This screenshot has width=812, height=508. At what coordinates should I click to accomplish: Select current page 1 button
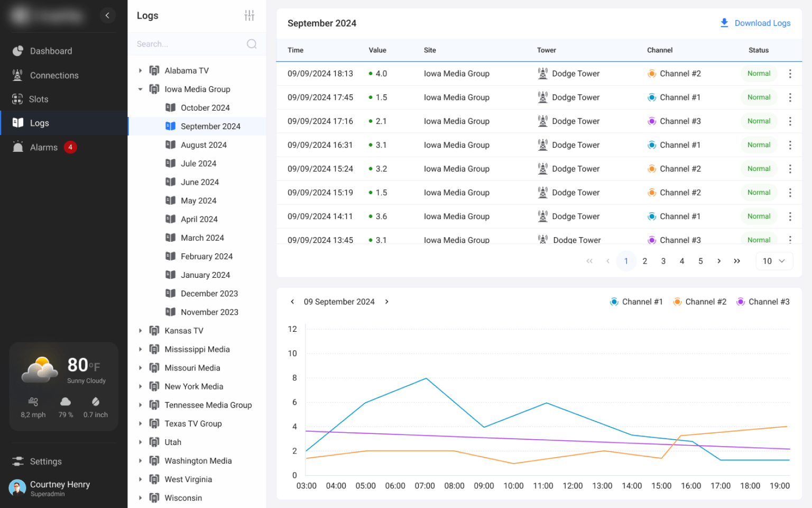(x=626, y=261)
